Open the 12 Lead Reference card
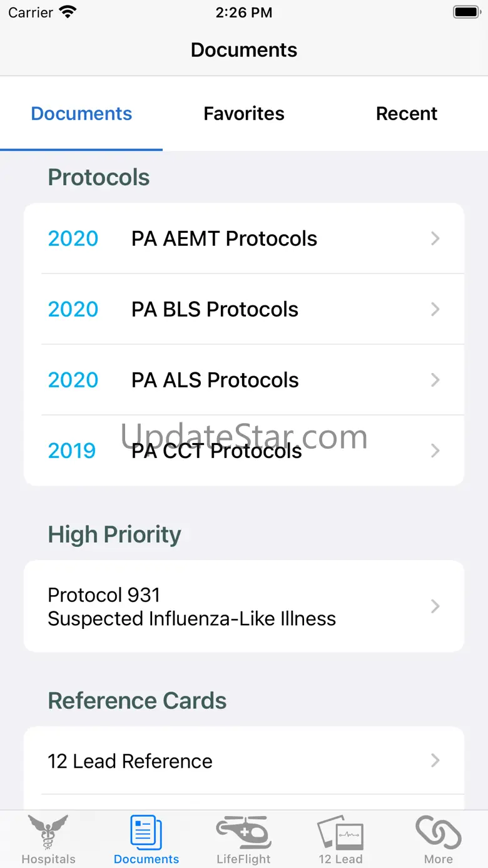Image resolution: width=488 pixels, height=868 pixels. click(130, 761)
